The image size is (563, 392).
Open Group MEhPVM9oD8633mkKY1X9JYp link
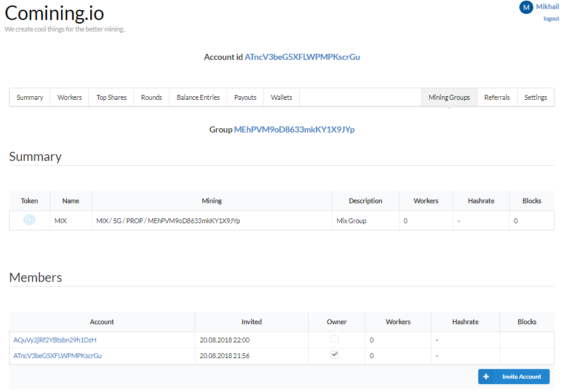coord(294,129)
